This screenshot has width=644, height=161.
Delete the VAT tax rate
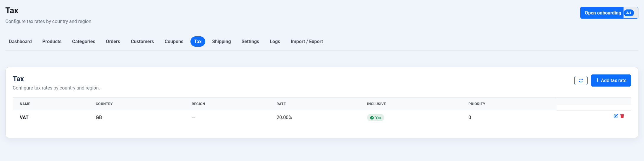(x=622, y=116)
